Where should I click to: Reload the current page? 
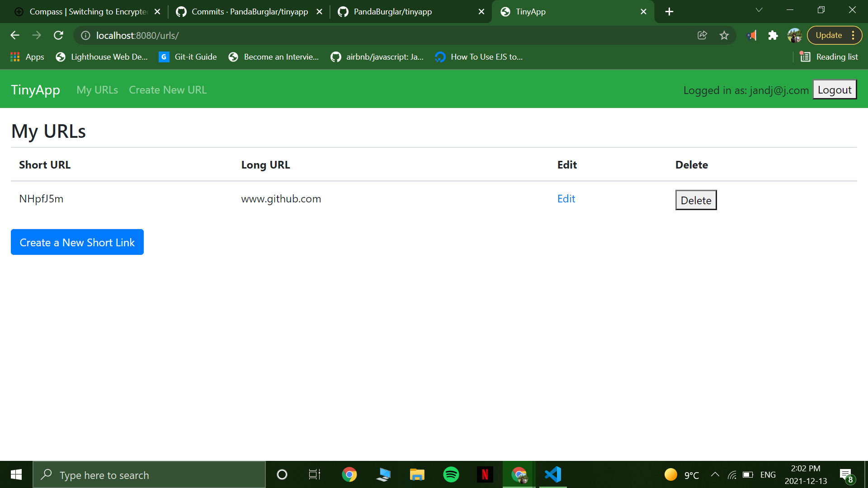point(58,35)
